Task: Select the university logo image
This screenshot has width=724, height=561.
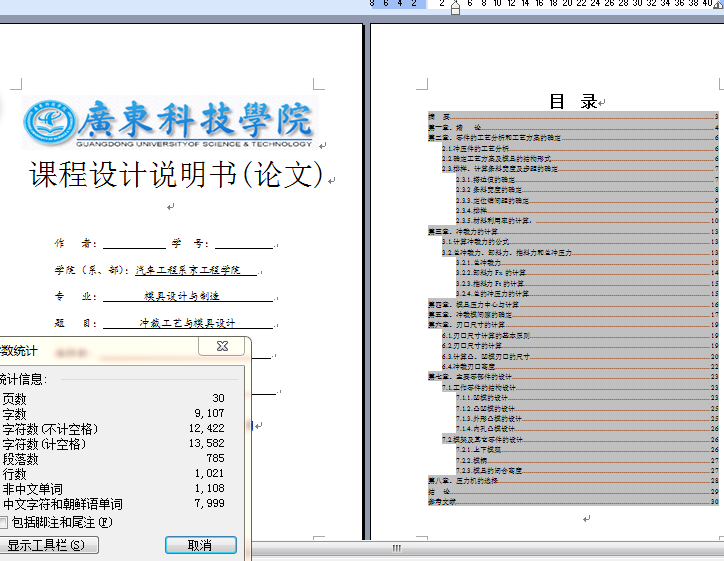Action: pos(170,123)
